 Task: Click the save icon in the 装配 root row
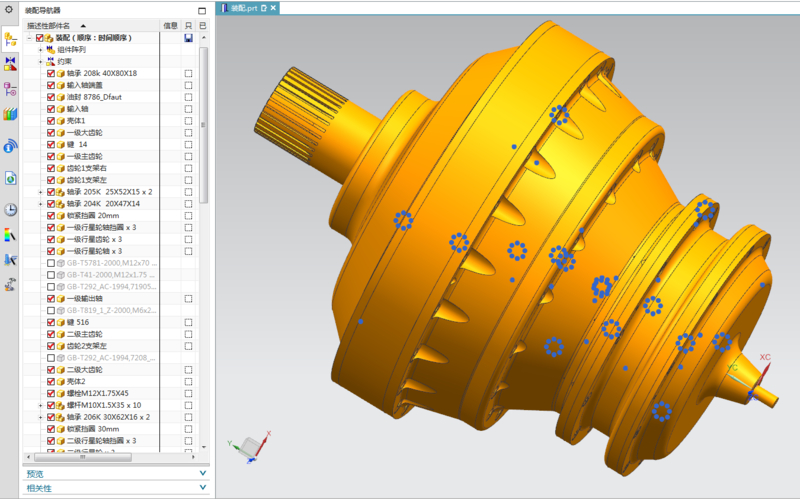point(188,38)
